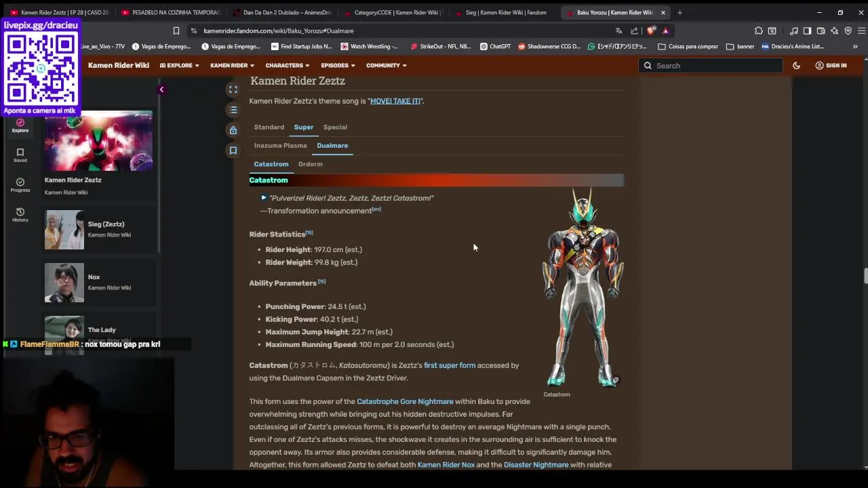Click the padlock icon on wiki rail

pyautogui.click(x=233, y=130)
